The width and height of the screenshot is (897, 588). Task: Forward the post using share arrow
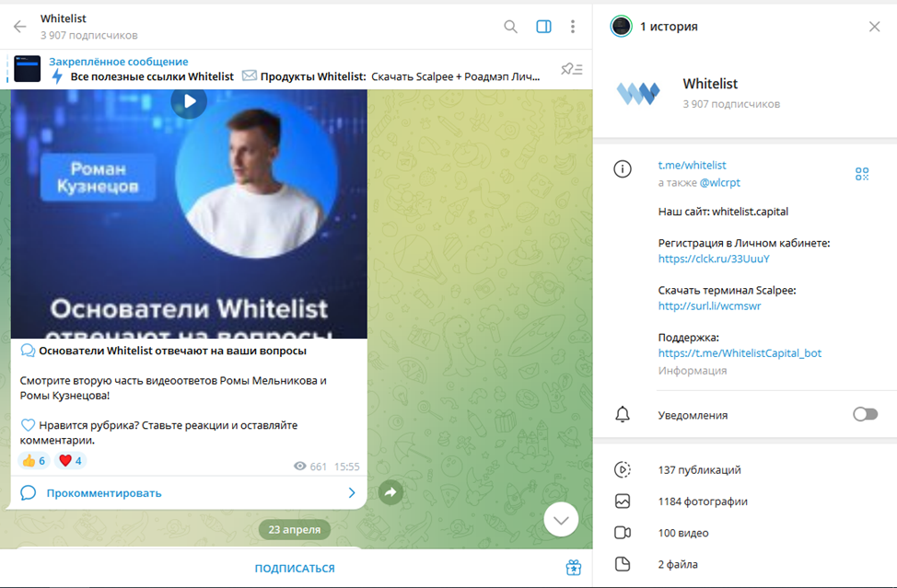390,492
